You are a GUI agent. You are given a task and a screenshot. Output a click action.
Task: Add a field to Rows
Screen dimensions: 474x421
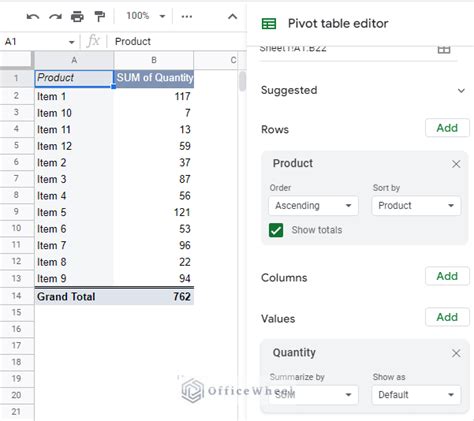(x=447, y=128)
